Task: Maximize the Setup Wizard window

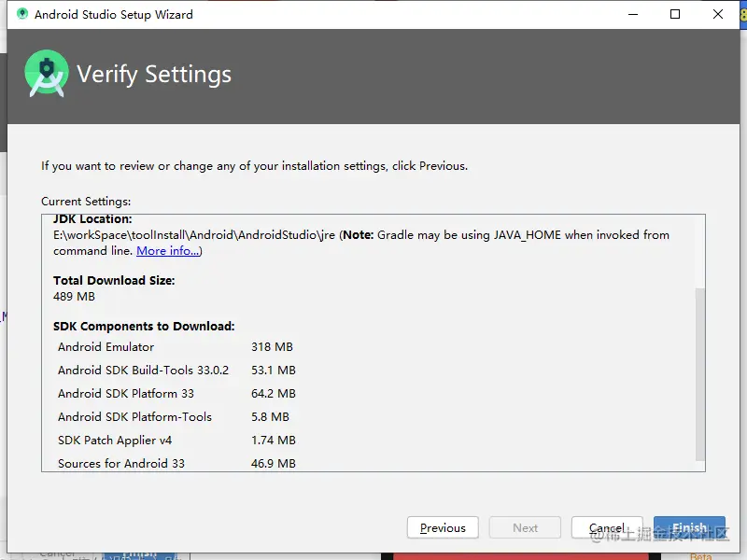Action: (x=675, y=14)
